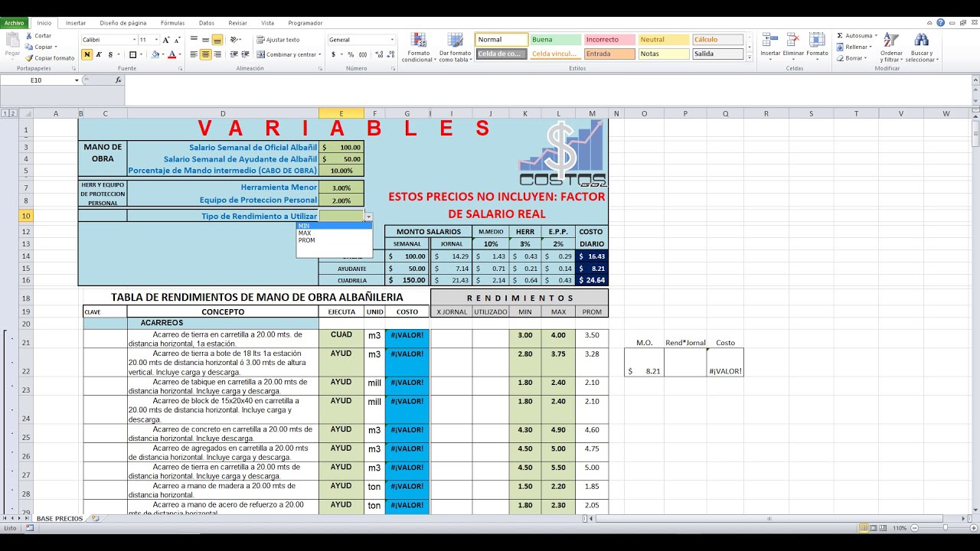This screenshot has width=980, height=551.
Task: Switch to the Datos tab
Action: click(x=206, y=23)
